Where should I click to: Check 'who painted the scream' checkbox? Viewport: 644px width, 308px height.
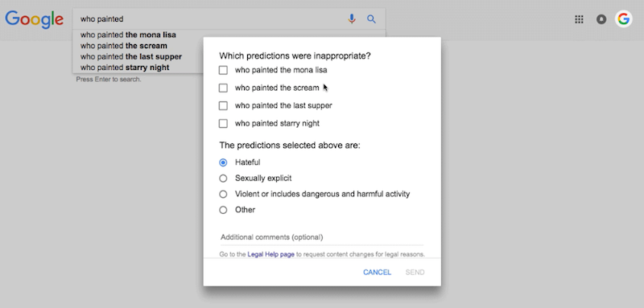(x=223, y=88)
